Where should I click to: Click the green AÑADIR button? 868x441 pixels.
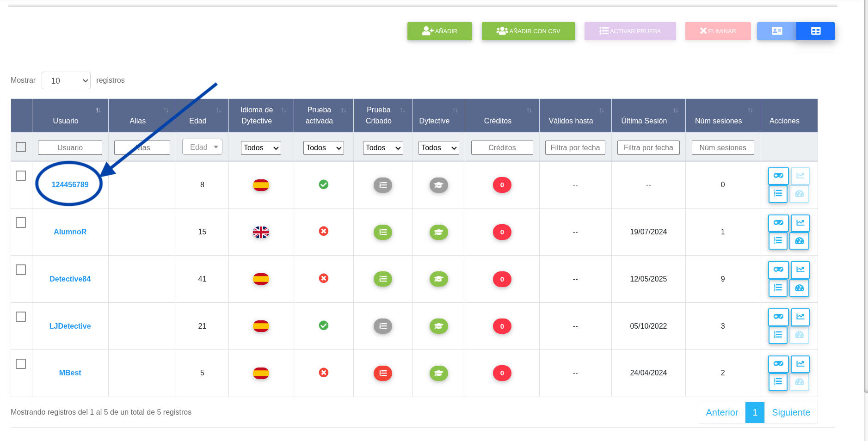[440, 31]
